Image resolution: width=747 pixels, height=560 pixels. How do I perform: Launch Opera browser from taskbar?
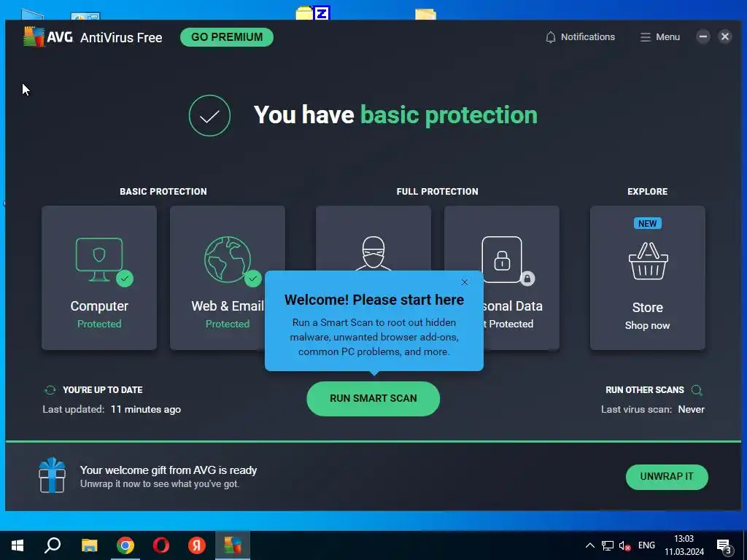[x=161, y=545]
